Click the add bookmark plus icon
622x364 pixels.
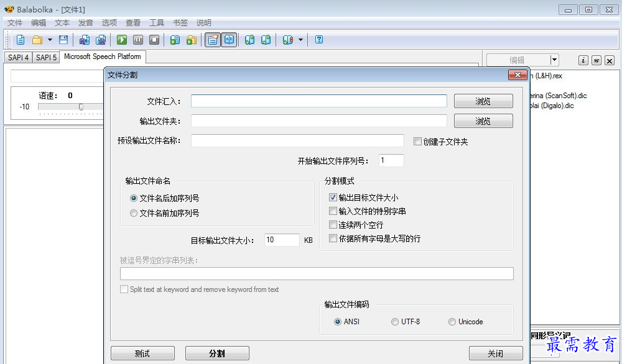(x=249, y=40)
